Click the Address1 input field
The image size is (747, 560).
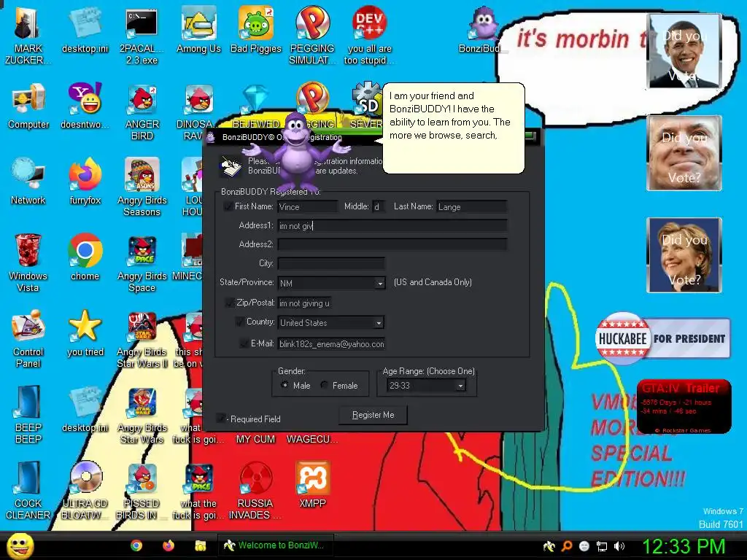click(x=392, y=226)
